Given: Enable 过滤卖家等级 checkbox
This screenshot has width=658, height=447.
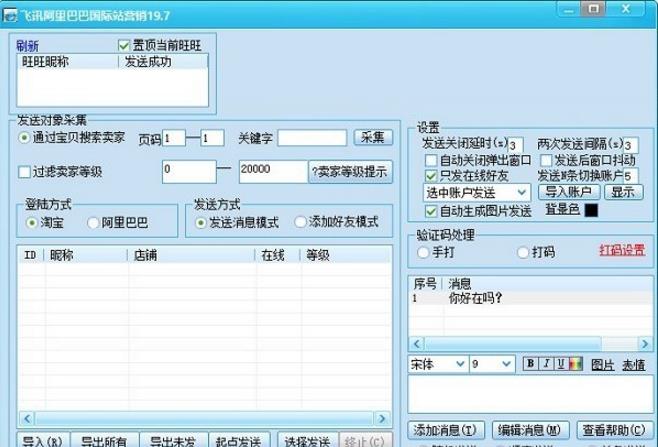Looking at the screenshot, I should point(24,172).
